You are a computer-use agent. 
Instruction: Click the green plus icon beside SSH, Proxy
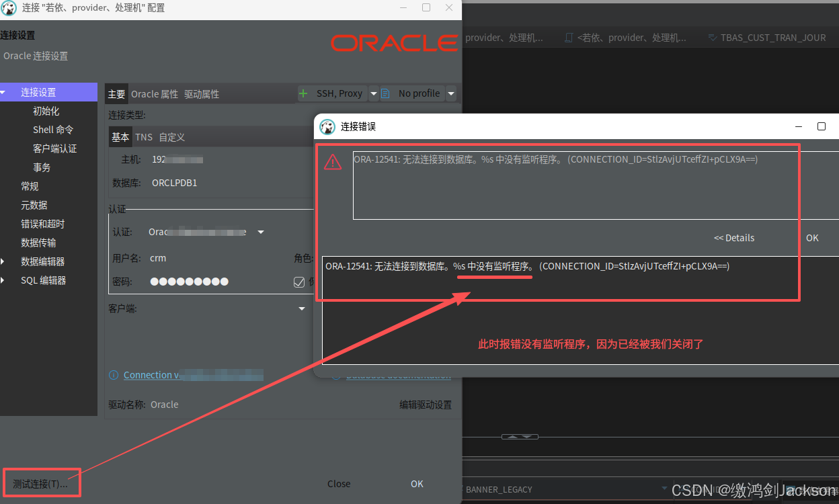click(x=304, y=93)
